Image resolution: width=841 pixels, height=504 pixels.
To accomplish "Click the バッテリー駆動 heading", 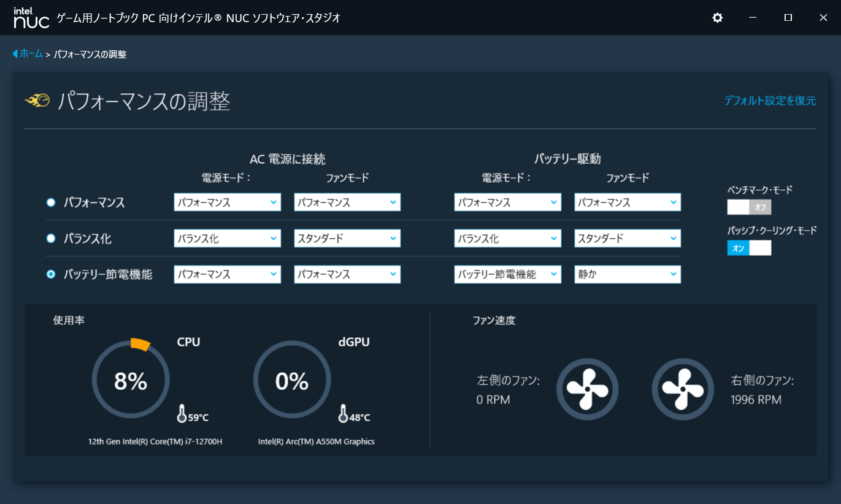I will 567,159.
